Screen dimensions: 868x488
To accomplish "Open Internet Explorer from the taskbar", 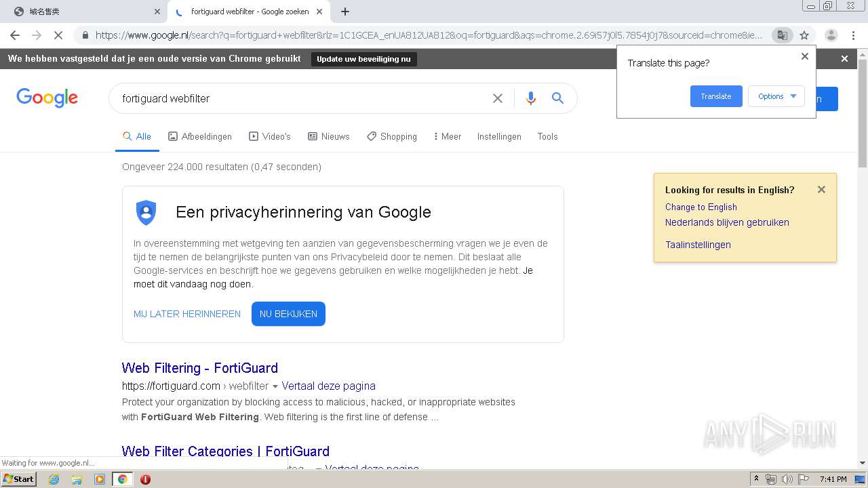I will (54, 479).
